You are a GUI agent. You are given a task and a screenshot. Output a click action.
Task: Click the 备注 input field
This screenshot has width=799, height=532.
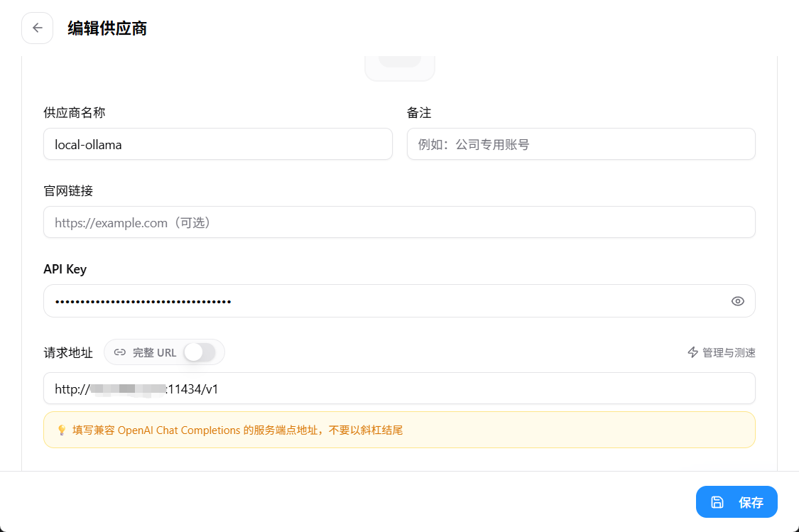581,144
